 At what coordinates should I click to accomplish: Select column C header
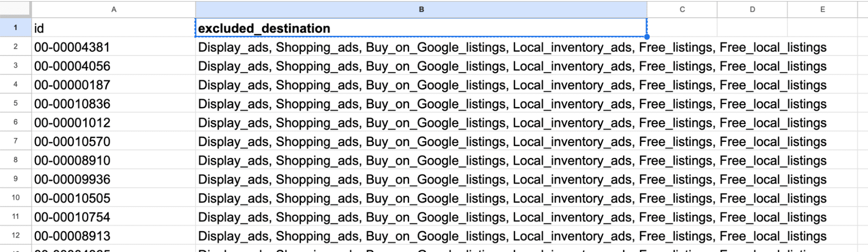coord(682,9)
